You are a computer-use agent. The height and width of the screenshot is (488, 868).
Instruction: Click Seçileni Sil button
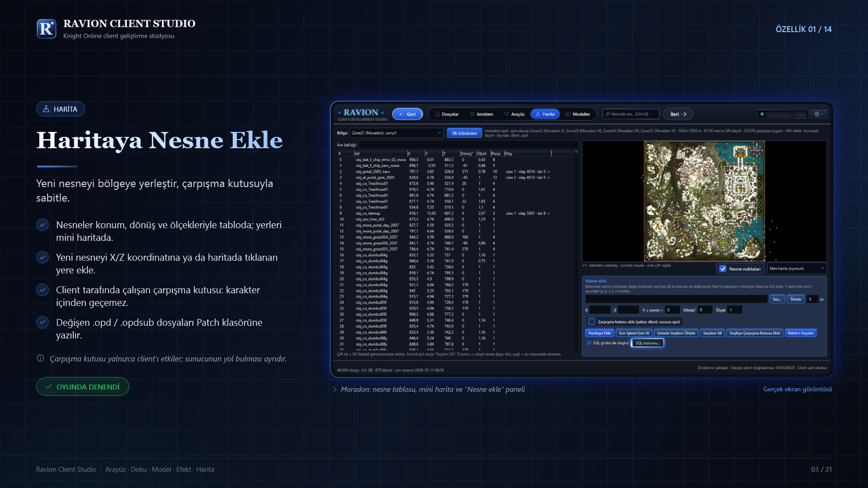click(x=712, y=333)
